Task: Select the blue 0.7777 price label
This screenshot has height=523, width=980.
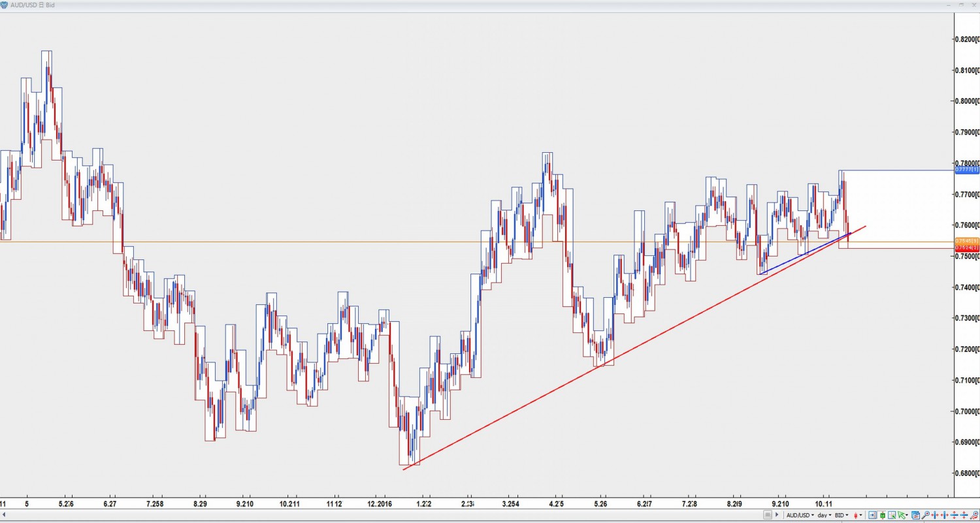Action: click(x=966, y=170)
